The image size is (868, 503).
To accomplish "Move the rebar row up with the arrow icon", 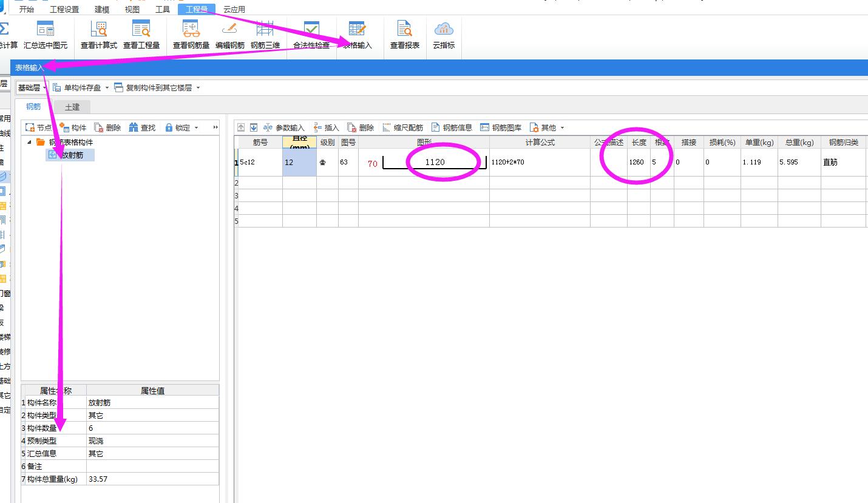I will 241,127.
